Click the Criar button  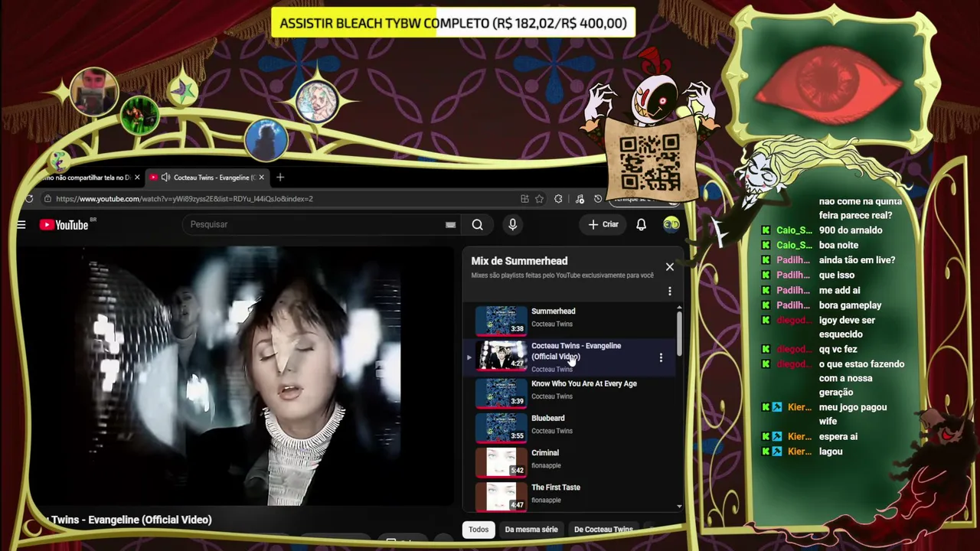(603, 224)
